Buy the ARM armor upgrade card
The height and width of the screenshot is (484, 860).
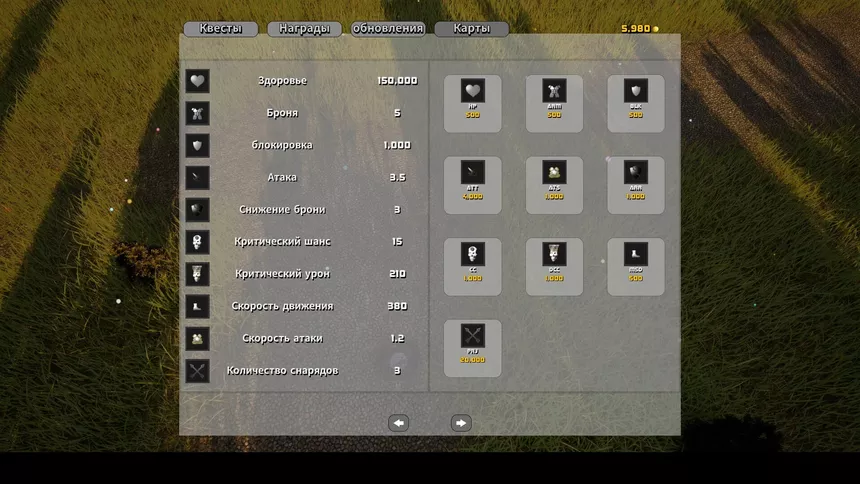pos(554,104)
